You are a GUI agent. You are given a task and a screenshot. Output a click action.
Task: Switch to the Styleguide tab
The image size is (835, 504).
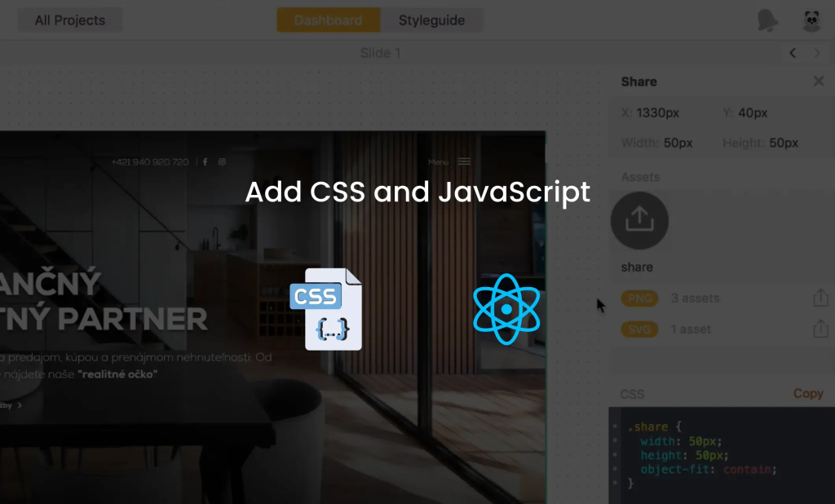click(x=432, y=20)
